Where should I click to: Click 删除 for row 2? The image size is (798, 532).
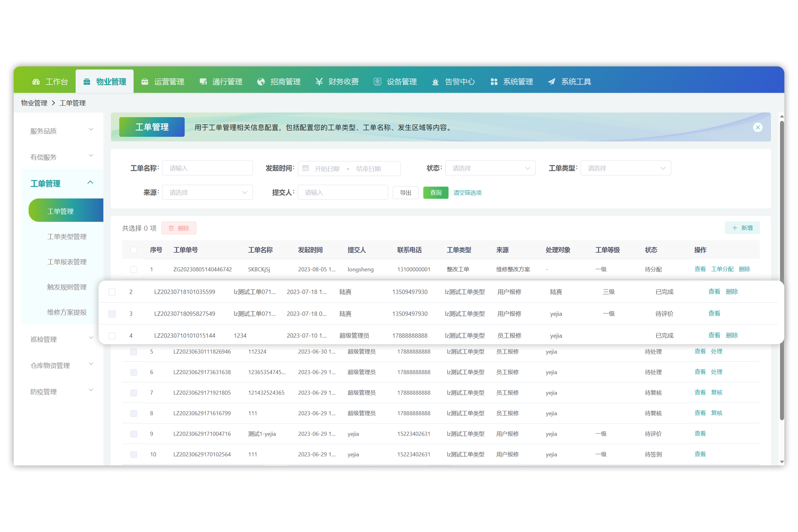732,291
